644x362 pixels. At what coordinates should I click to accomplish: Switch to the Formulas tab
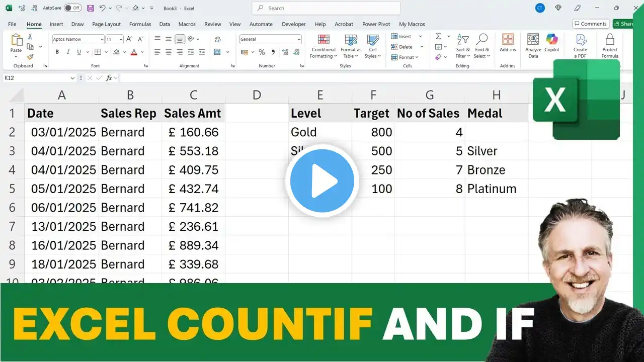click(x=140, y=24)
